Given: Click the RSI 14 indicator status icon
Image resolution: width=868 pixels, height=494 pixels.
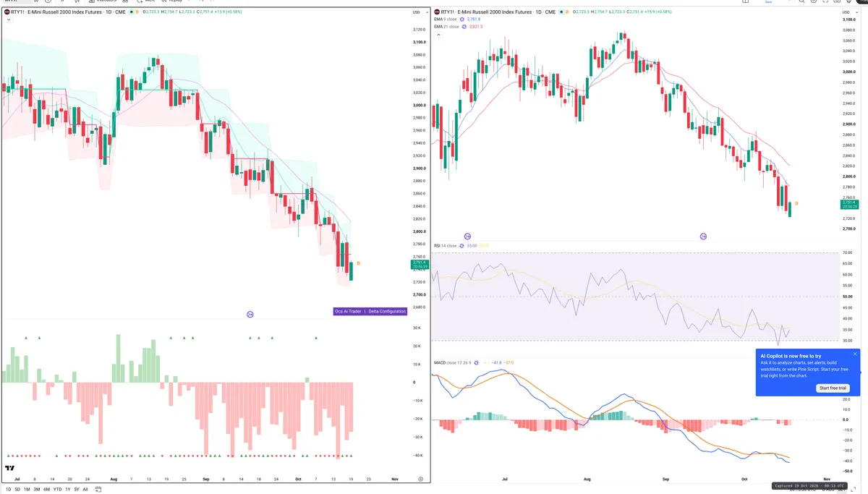Looking at the screenshot, I should coord(462,246).
